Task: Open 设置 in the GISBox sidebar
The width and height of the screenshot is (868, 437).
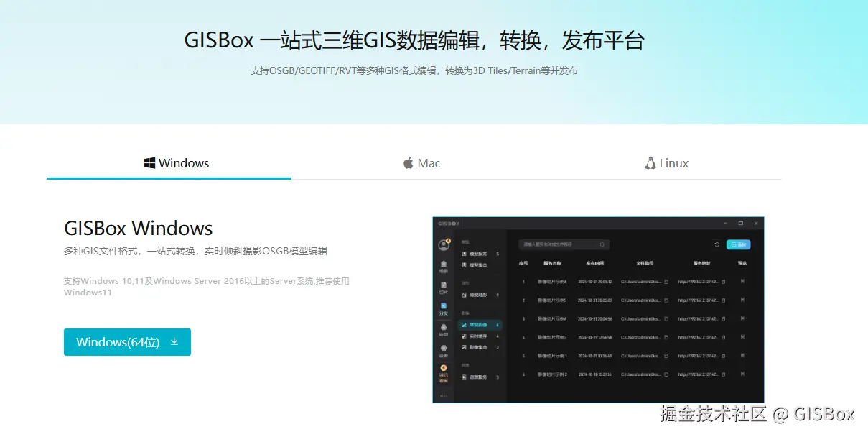Action: (x=444, y=351)
